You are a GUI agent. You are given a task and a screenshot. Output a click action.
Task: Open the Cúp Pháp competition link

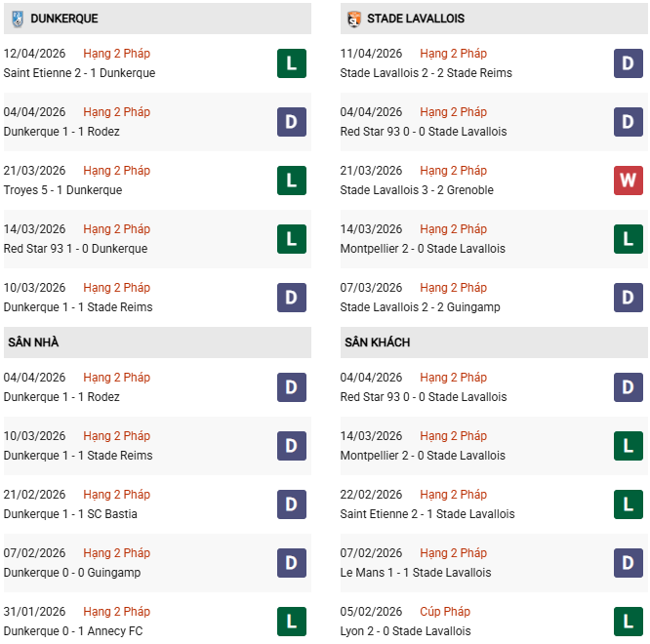click(445, 612)
